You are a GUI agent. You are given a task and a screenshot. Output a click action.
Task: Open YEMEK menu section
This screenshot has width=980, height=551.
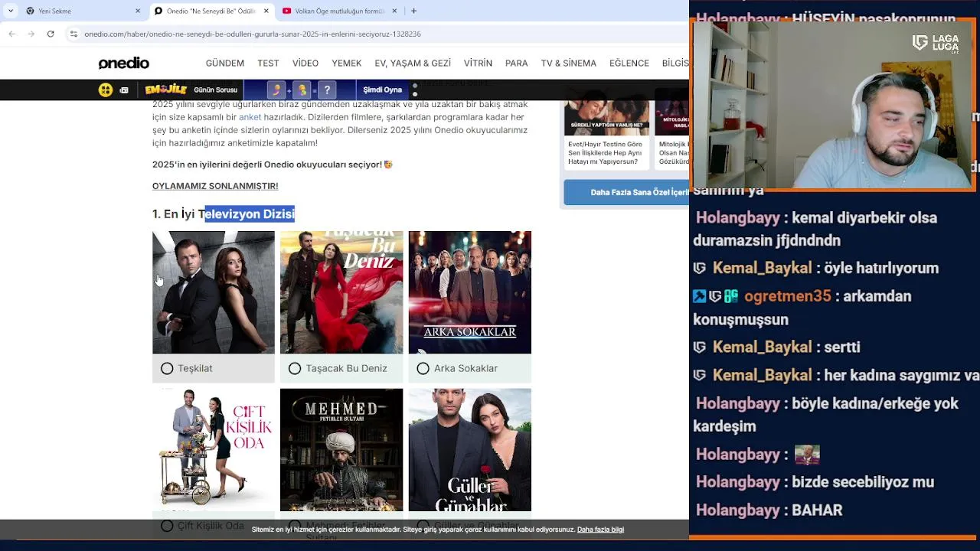(x=346, y=63)
